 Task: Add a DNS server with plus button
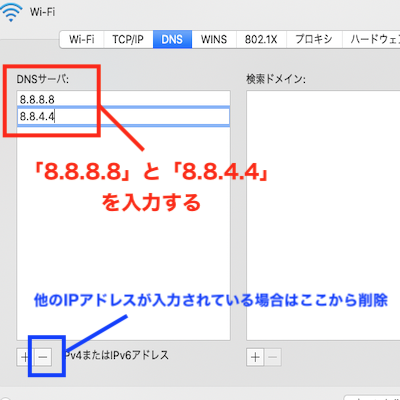[x=25, y=357]
